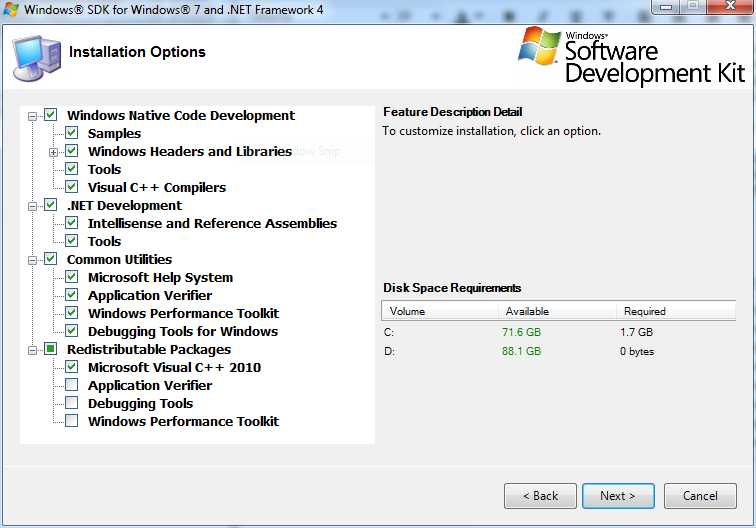756x528 pixels.
Task: Select the Common Utilities label
Action: click(x=119, y=259)
